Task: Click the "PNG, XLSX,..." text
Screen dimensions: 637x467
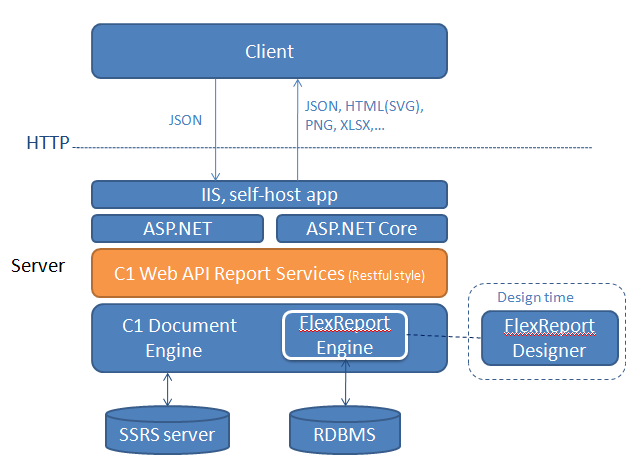Action: coord(345,125)
